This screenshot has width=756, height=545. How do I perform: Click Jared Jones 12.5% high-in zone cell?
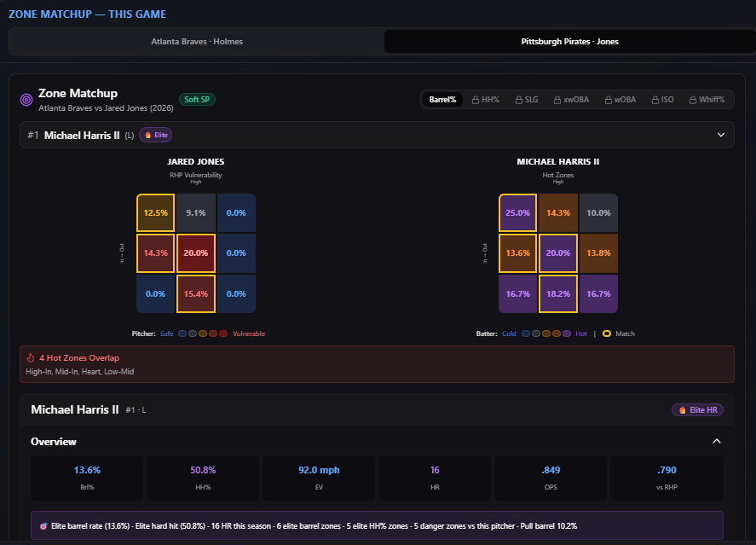155,212
